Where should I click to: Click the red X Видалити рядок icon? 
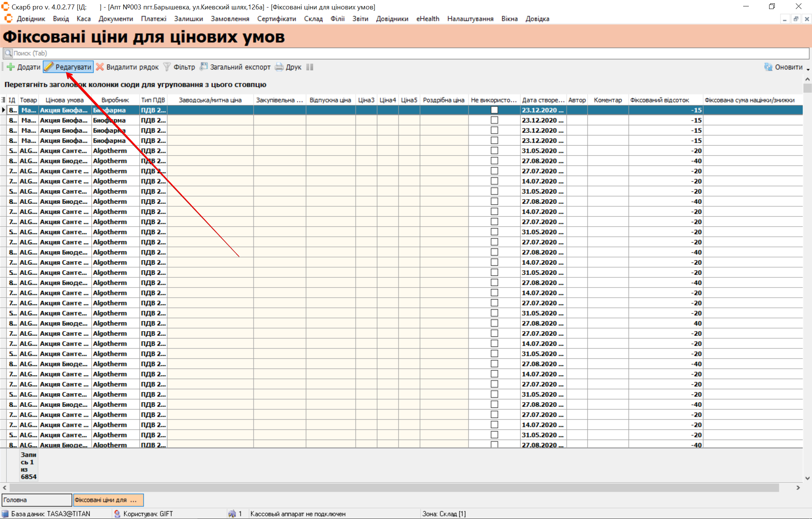[x=100, y=67]
